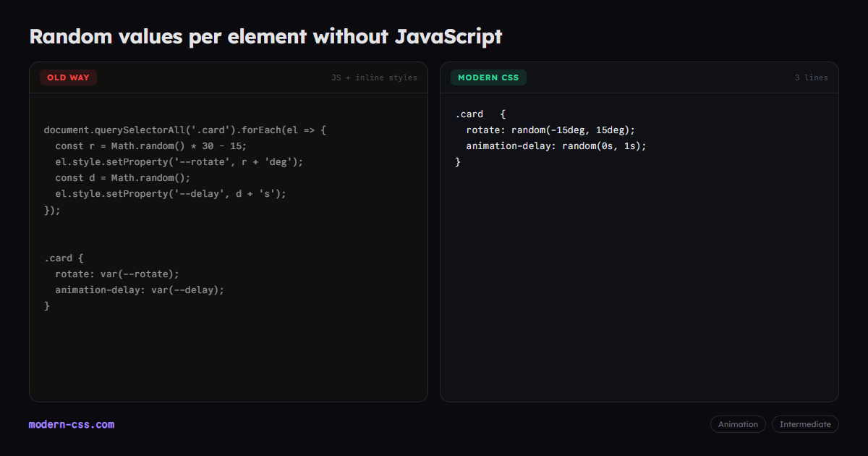Click the 'rotate: var(--rotate);' line
The width and height of the screenshot is (868, 456).
(117, 274)
